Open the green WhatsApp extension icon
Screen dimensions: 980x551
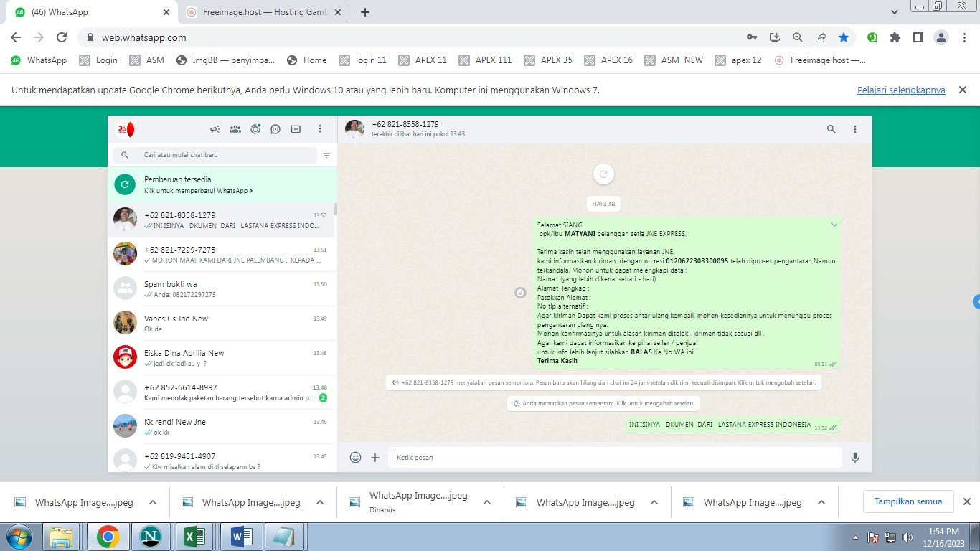click(872, 37)
